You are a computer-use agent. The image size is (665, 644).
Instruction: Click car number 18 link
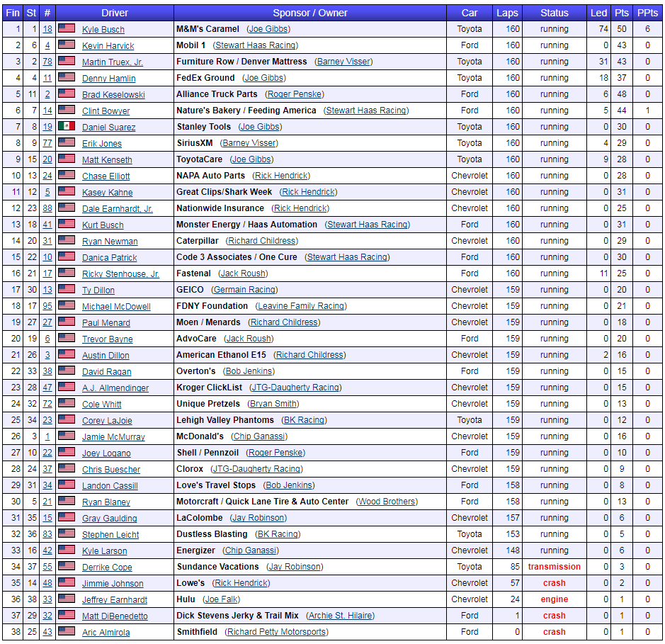pos(47,29)
